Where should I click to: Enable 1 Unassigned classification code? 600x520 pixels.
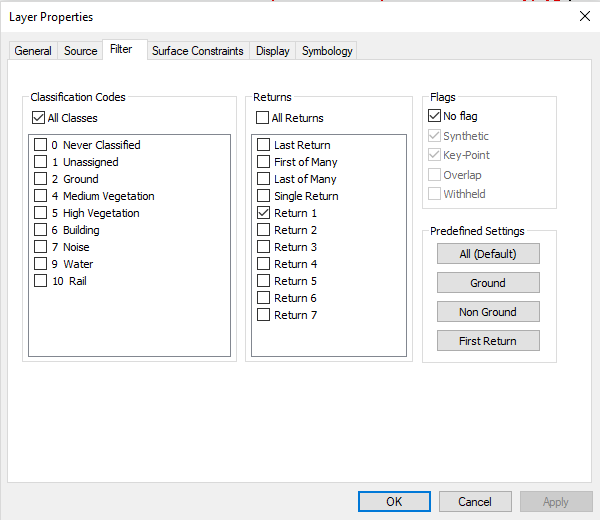(x=41, y=162)
